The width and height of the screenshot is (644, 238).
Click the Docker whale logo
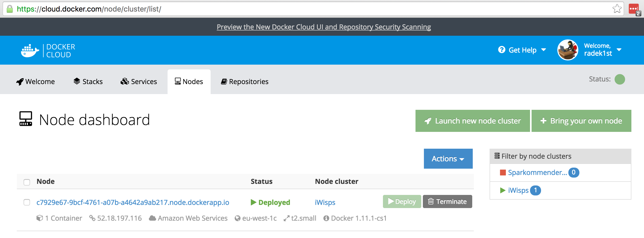point(30,50)
